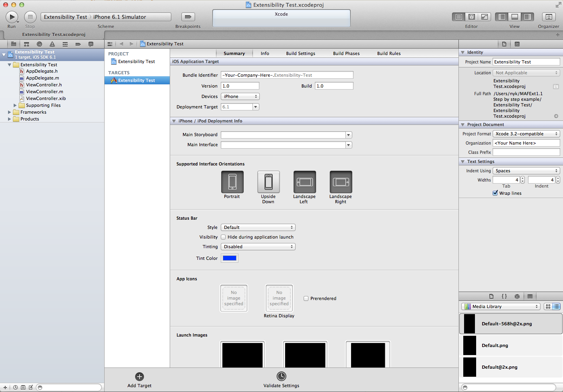Screen dimensions: 563x392
Task: Open the Media Library selector dropdown
Action: coord(501,306)
